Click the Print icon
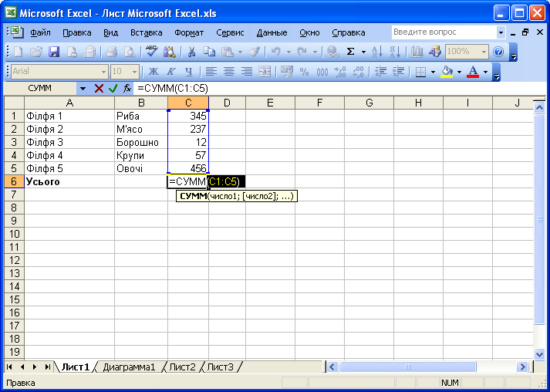Viewport: 550px width, 392px height. 111,52
